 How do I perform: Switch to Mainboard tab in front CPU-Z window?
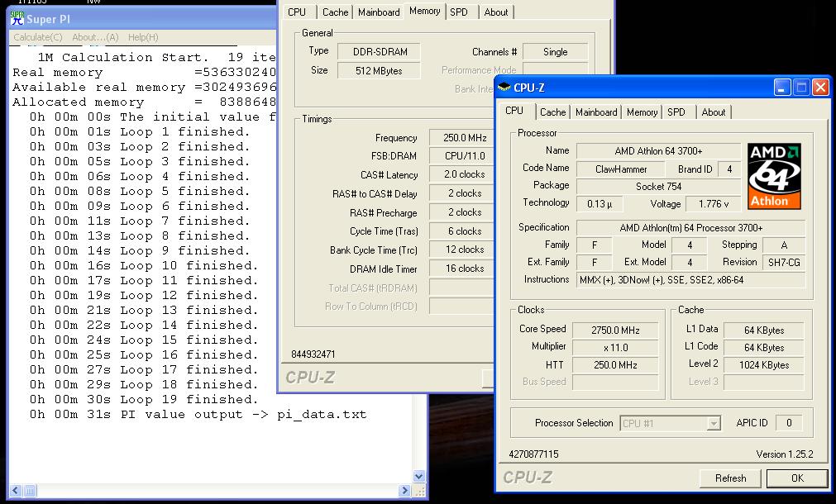pos(596,112)
